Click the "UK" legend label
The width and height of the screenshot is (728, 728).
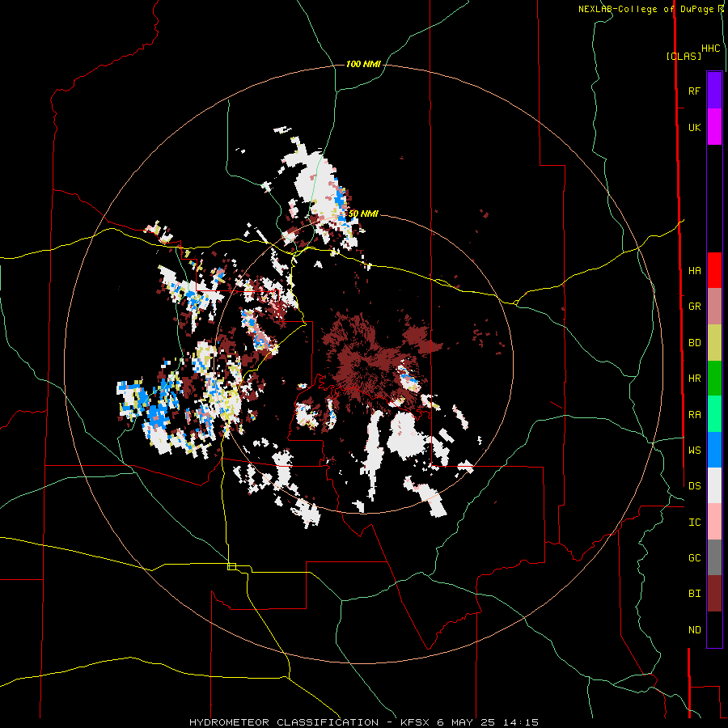click(x=694, y=127)
